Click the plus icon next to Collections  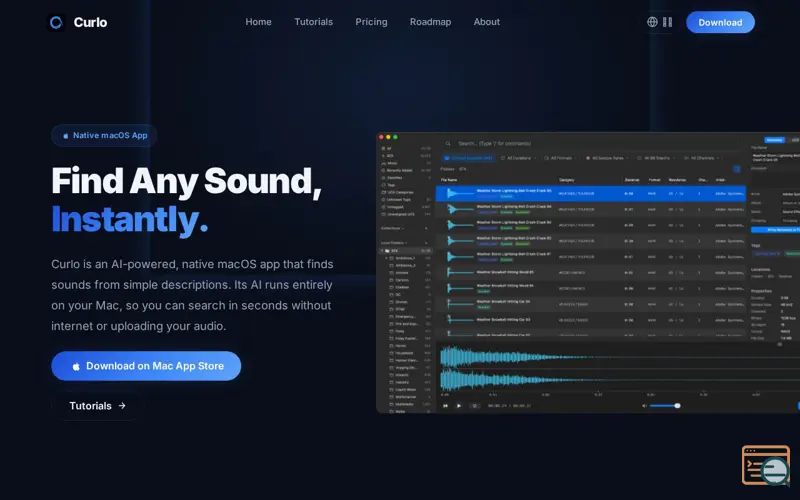426,228
